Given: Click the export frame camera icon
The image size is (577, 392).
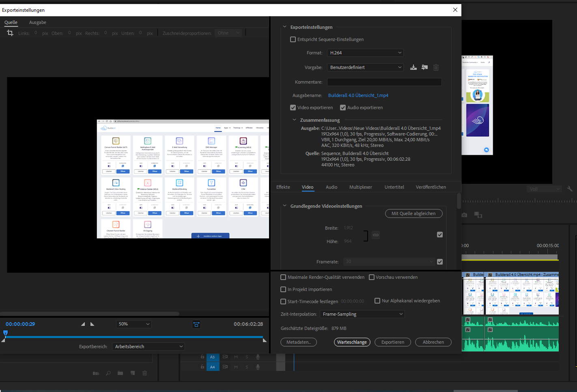Looking at the screenshot, I should coord(464,215).
